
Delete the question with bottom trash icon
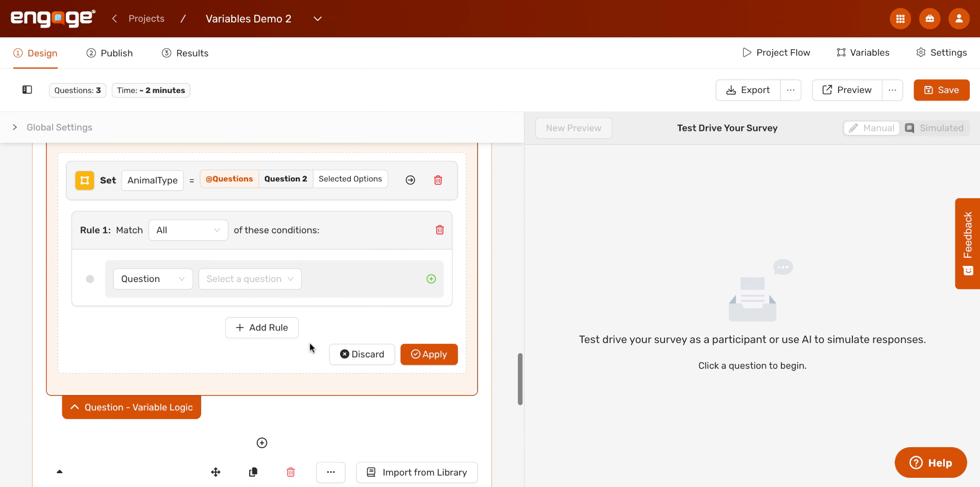coord(291,472)
